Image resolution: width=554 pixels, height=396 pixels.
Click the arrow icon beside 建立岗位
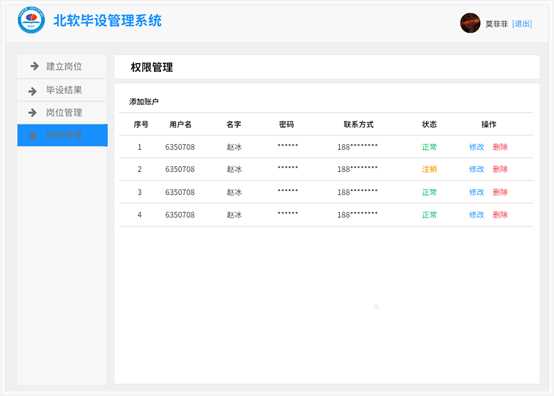click(34, 66)
